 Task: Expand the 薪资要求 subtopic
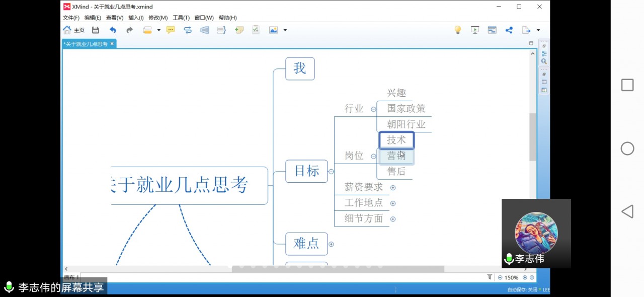[x=393, y=188]
